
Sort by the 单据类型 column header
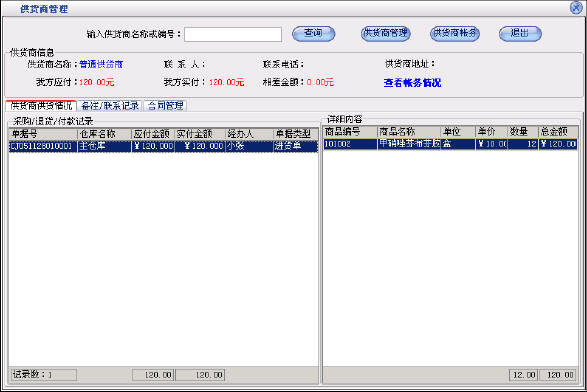295,134
